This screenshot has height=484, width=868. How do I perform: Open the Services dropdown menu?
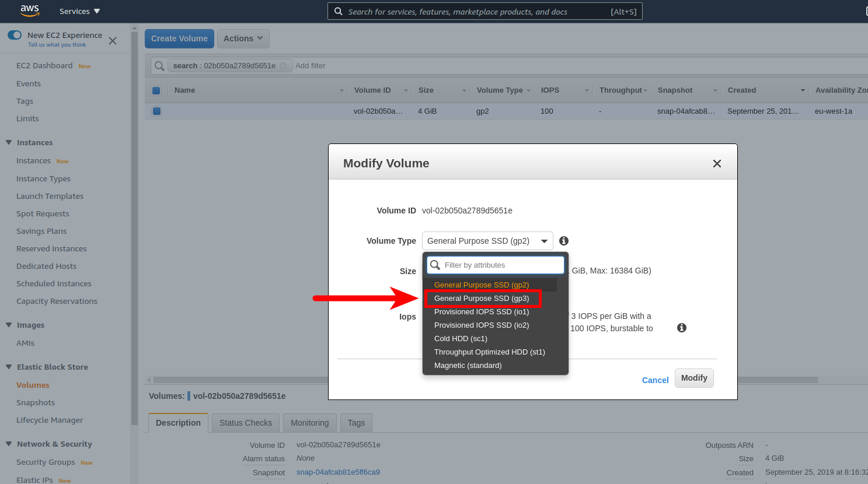[79, 12]
